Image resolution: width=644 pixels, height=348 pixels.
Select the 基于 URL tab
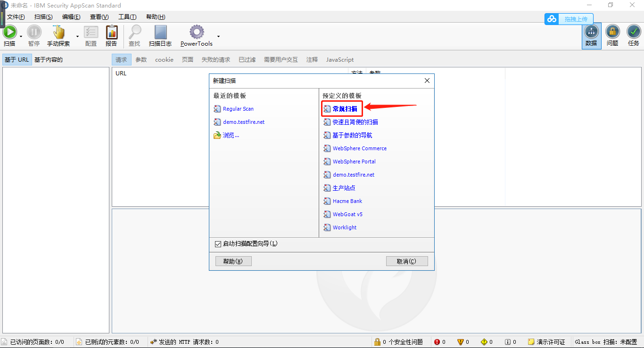[x=17, y=60]
